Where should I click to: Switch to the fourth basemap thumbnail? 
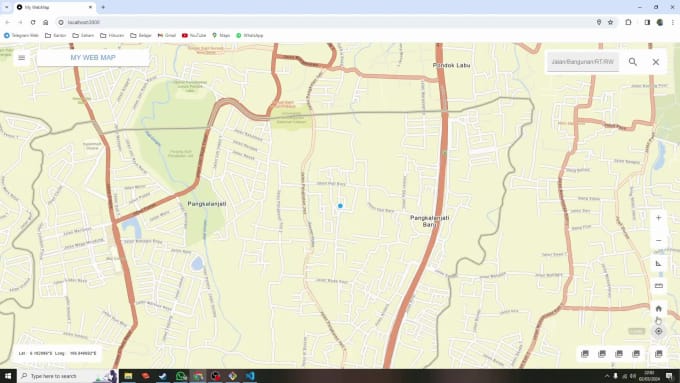(636, 354)
